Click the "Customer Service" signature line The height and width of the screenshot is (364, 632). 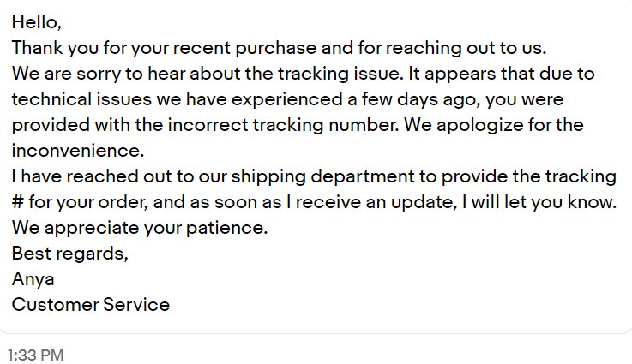[91, 304]
